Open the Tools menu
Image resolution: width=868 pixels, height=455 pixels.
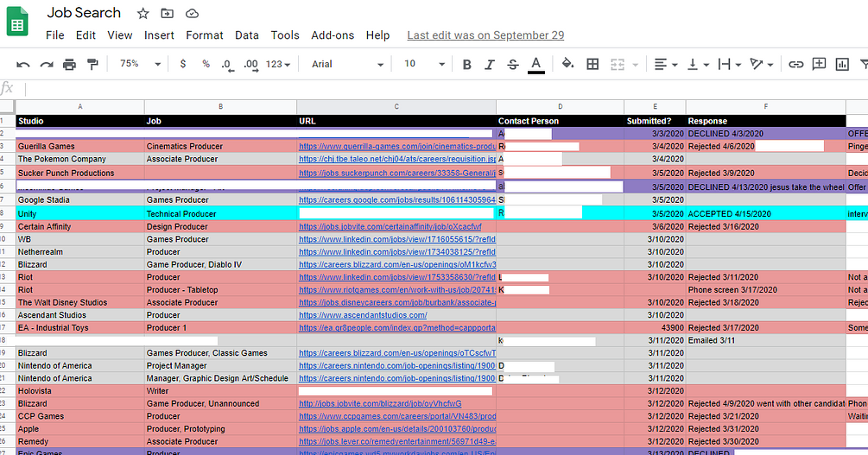point(285,35)
